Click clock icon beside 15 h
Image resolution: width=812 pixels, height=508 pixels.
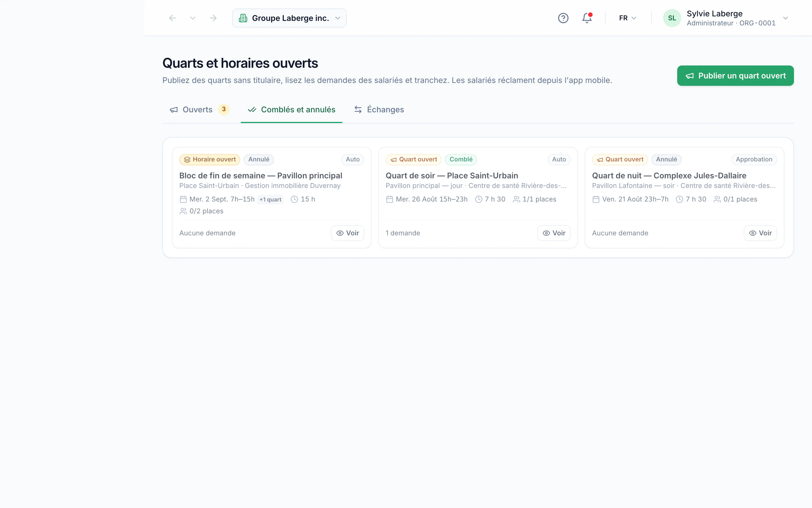[294, 199]
